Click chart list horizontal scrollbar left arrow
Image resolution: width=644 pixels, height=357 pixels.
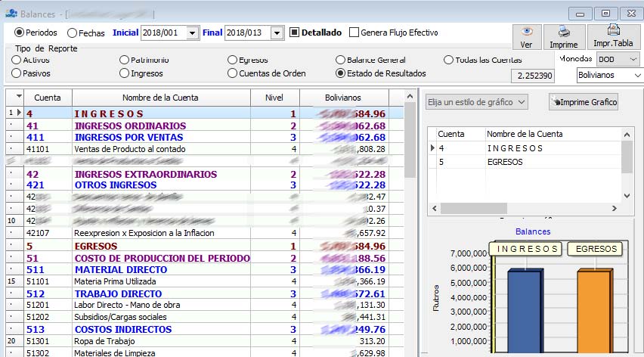click(x=435, y=208)
